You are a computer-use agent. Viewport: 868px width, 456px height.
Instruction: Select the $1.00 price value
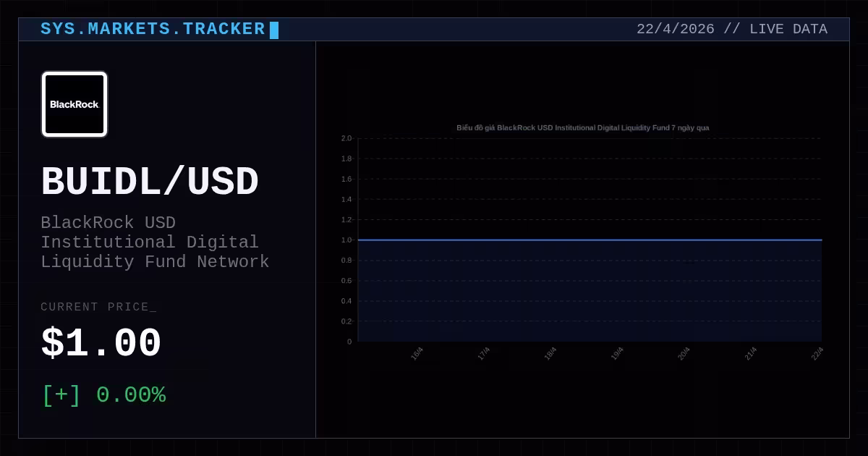click(101, 344)
